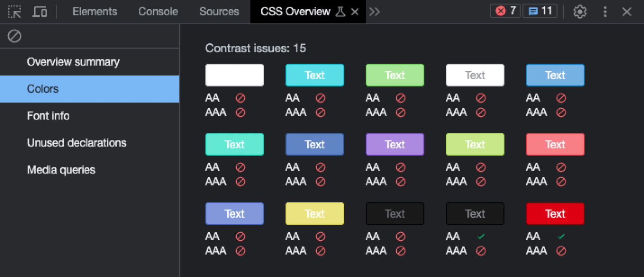Image resolution: width=644 pixels, height=277 pixels.
Task: Activate the inspect element picker icon
Action: point(14,12)
